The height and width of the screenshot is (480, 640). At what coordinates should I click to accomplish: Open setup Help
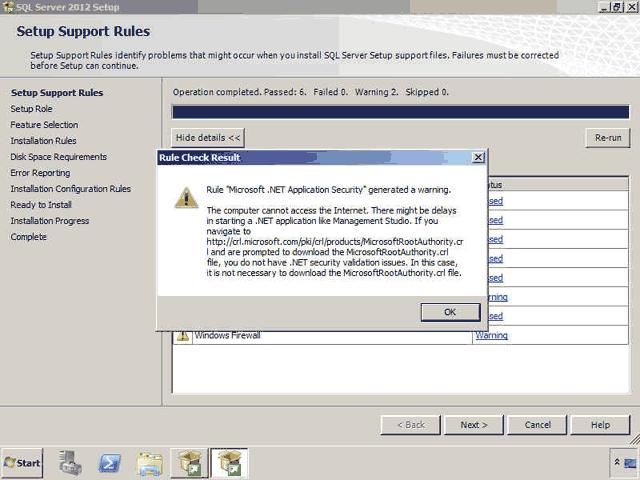[x=600, y=425]
